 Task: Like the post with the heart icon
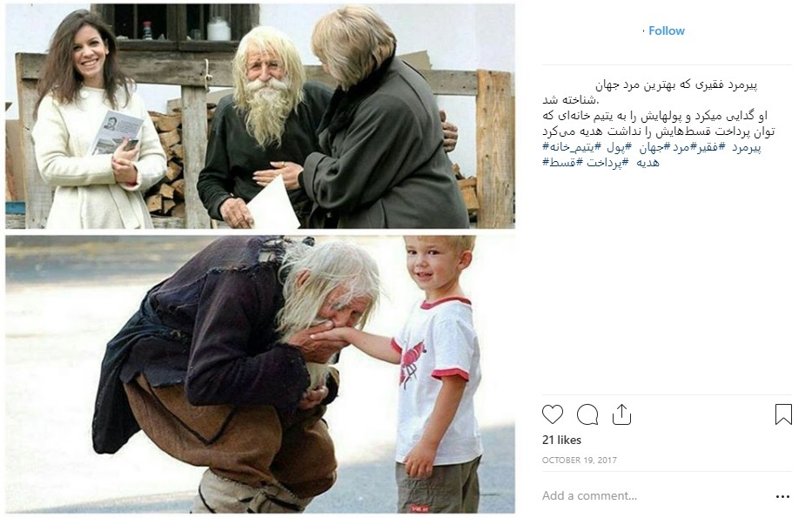click(x=552, y=414)
